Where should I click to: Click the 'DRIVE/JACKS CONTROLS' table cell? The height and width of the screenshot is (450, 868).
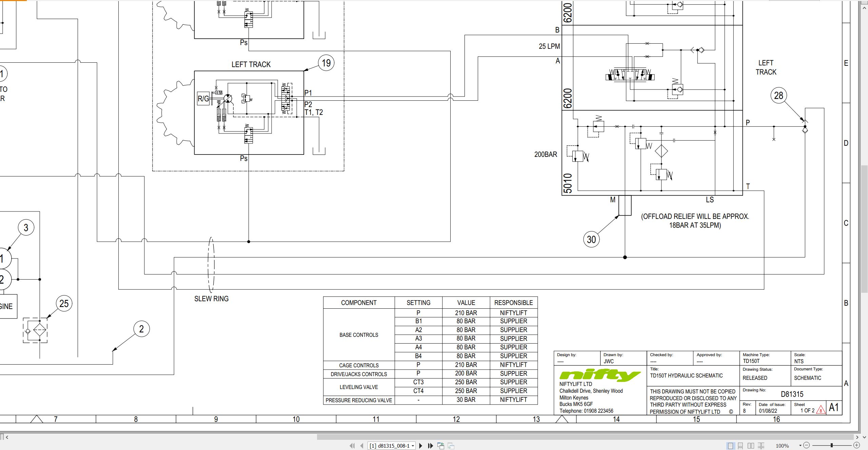[x=359, y=374]
